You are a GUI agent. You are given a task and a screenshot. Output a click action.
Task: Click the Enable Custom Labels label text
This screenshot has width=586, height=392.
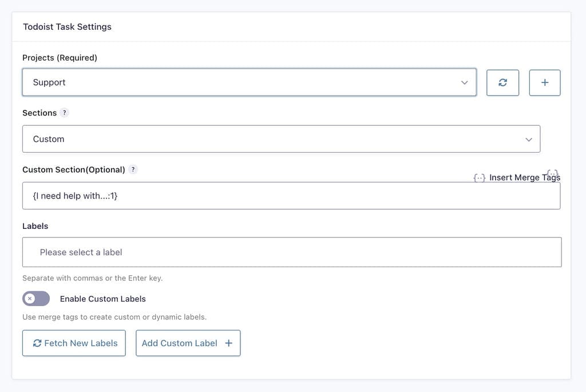[103, 299]
